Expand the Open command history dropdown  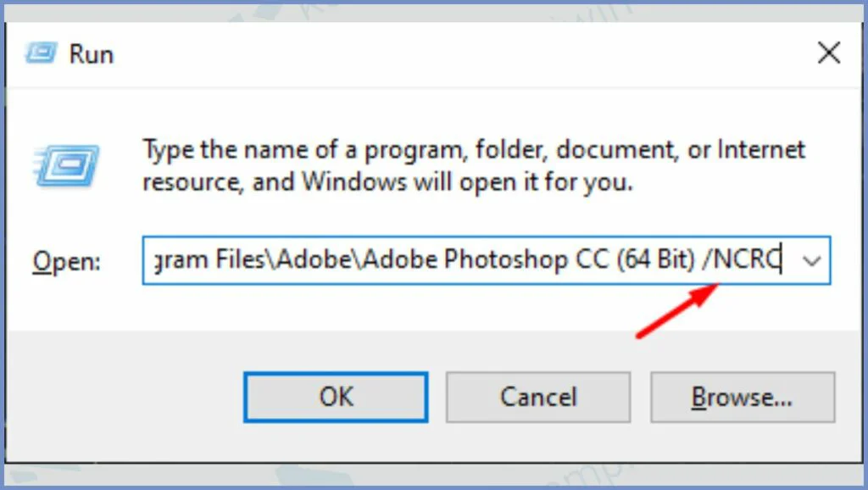tap(811, 260)
